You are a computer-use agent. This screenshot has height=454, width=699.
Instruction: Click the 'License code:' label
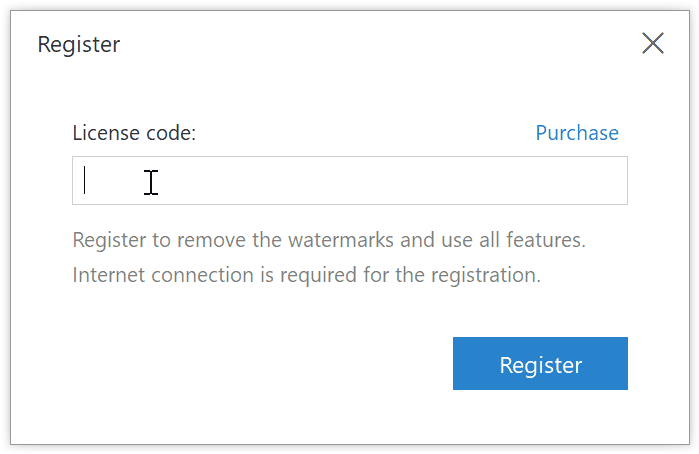[x=134, y=133]
